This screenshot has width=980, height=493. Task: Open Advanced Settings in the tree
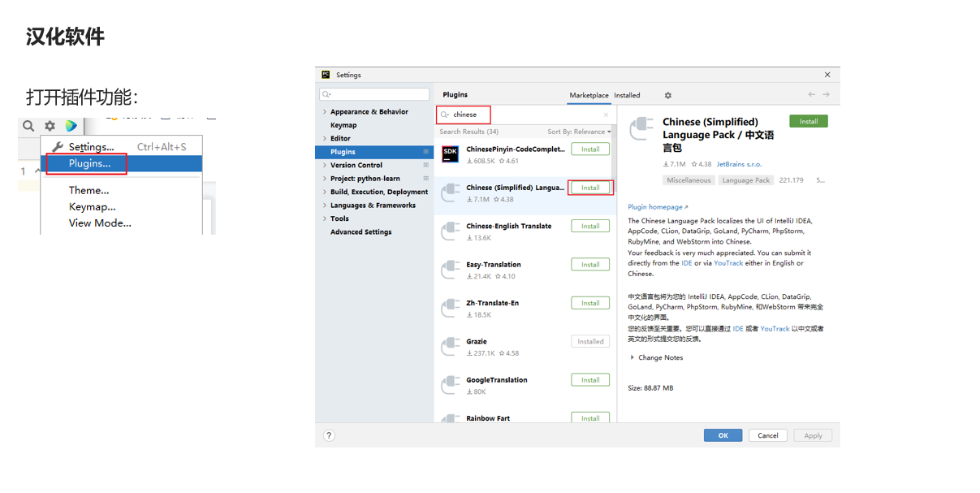pyautogui.click(x=360, y=231)
